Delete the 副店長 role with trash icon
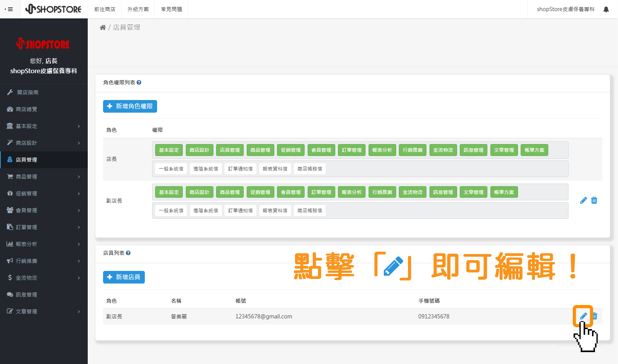The image size is (618, 364). click(594, 200)
